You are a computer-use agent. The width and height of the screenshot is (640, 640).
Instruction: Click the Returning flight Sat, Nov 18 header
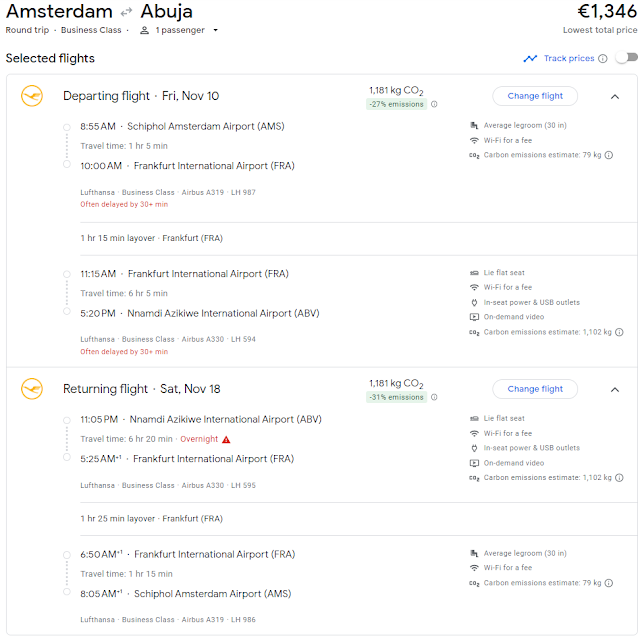click(x=141, y=389)
